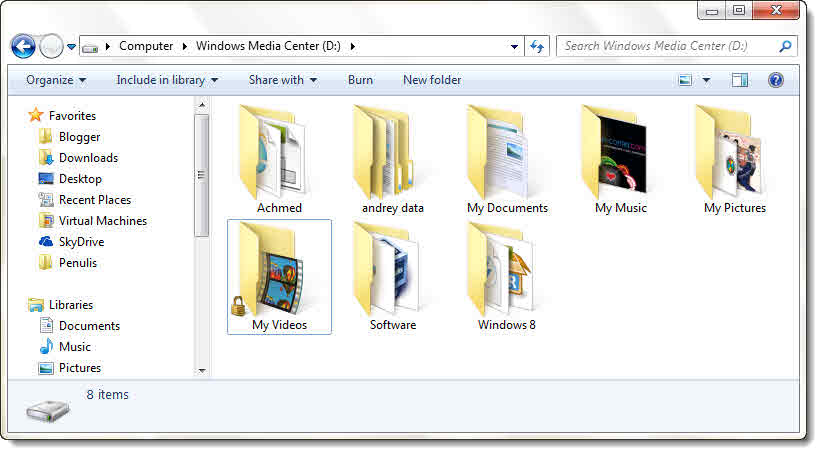The height and width of the screenshot is (455, 822).
Task: Open Desktop in Favorites
Action: tap(80, 179)
